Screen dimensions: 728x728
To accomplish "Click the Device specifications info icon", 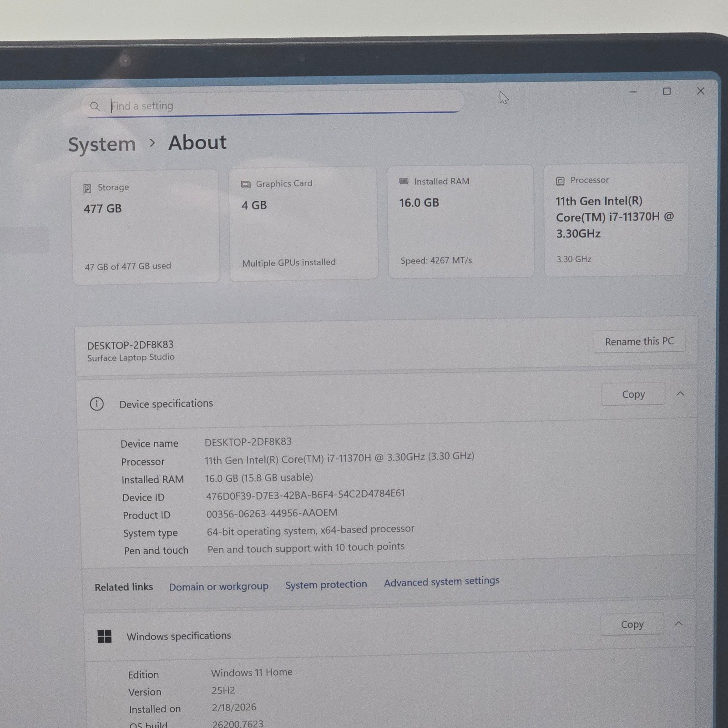I will (96, 404).
